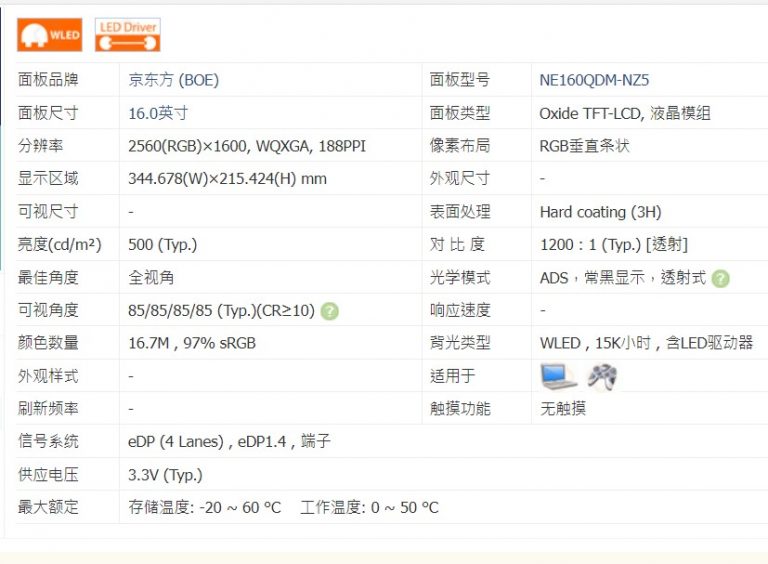Click the orange WLED backlight icon

[49, 35]
